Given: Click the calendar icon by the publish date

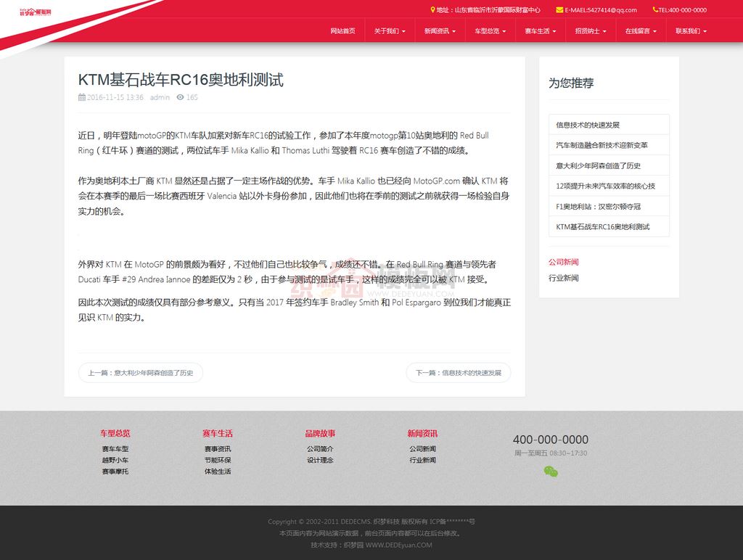Looking at the screenshot, I should pyautogui.click(x=82, y=97).
